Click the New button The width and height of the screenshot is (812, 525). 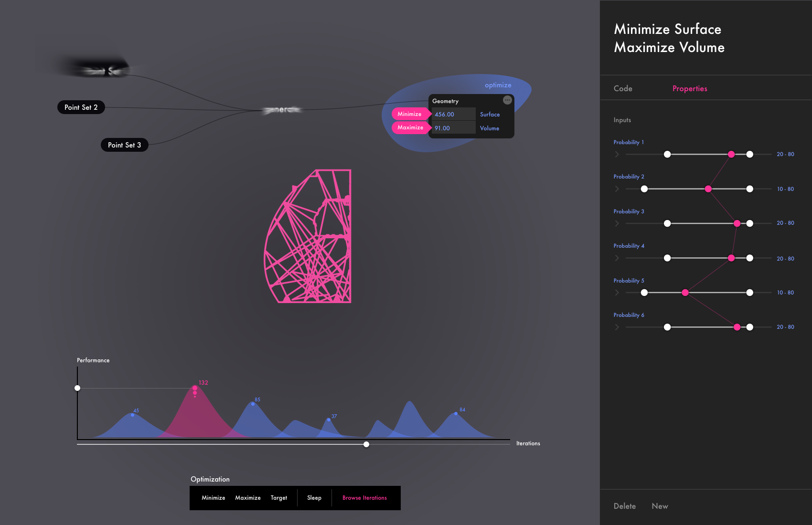click(x=660, y=506)
